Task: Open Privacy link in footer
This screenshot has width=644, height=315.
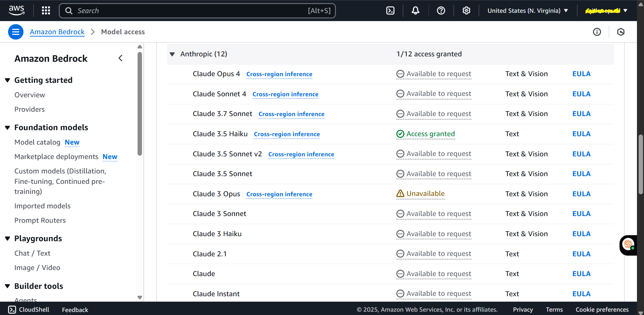Action: click(523, 310)
